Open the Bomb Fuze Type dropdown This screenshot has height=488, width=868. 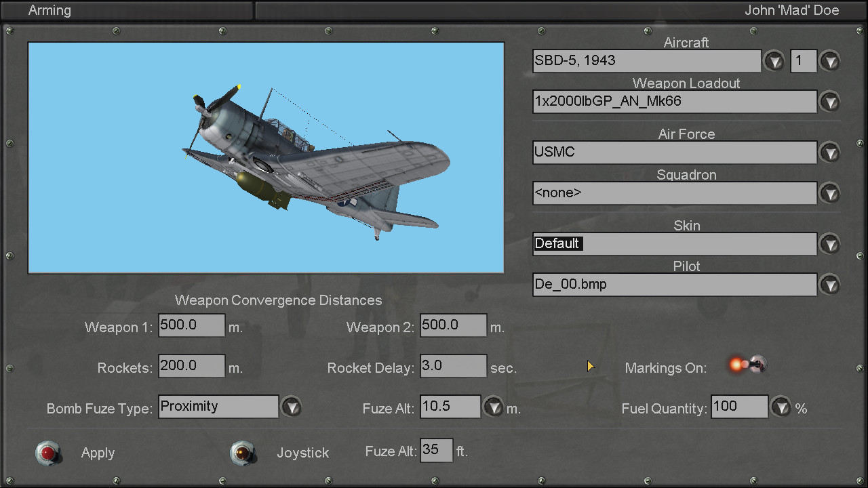pos(291,407)
